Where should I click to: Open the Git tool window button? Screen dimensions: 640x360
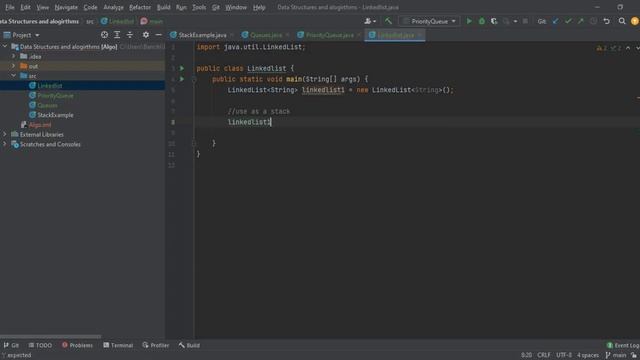pyautogui.click(x=11, y=345)
